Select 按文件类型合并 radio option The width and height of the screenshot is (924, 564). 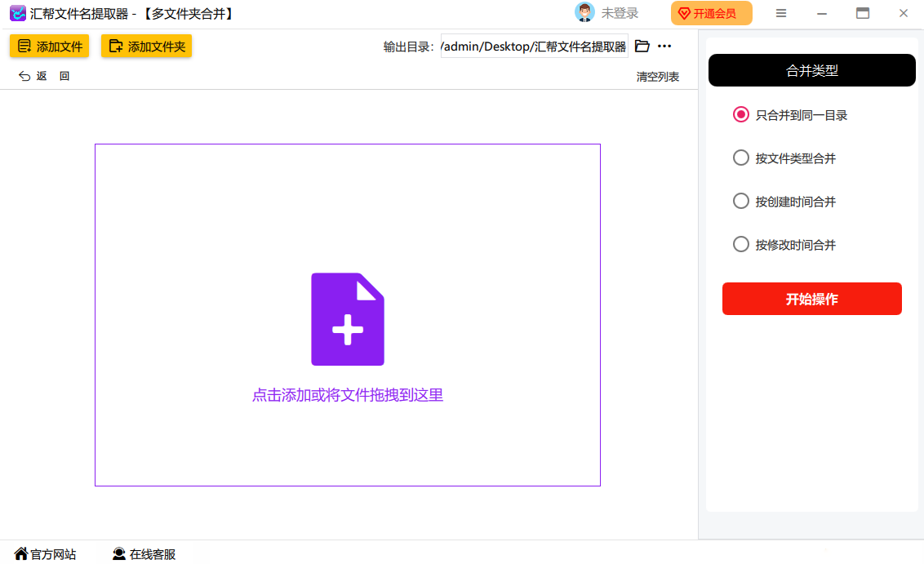tap(741, 158)
